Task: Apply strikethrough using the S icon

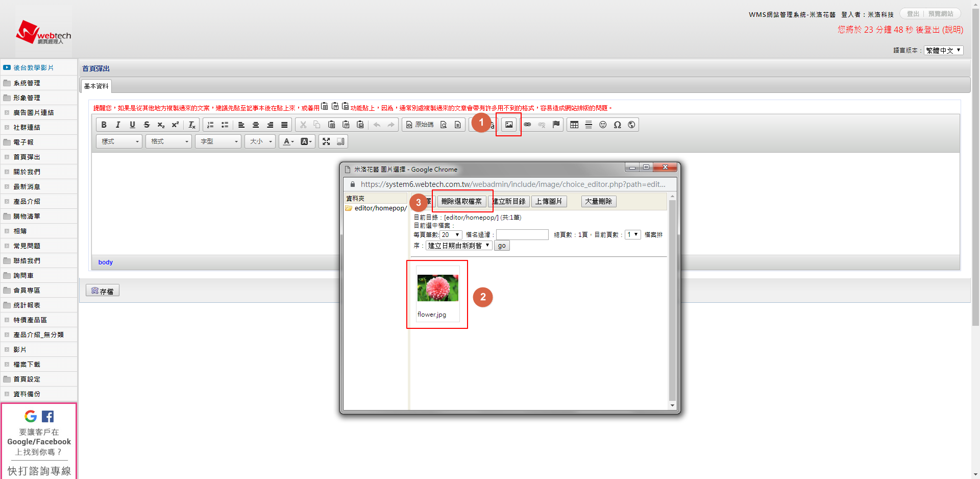Action: pyautogui.click(x=146, y=125)
